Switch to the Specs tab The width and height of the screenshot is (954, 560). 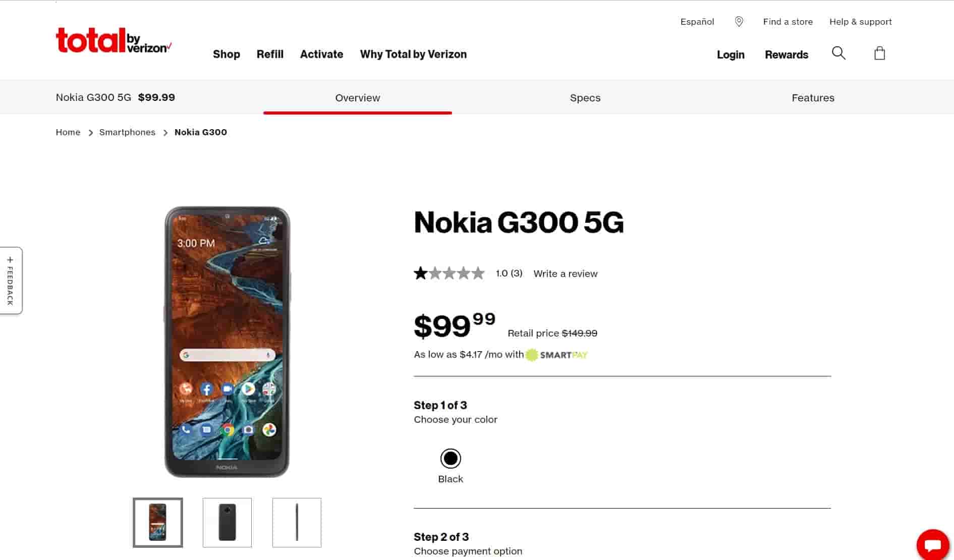click(x=585, y=98)
